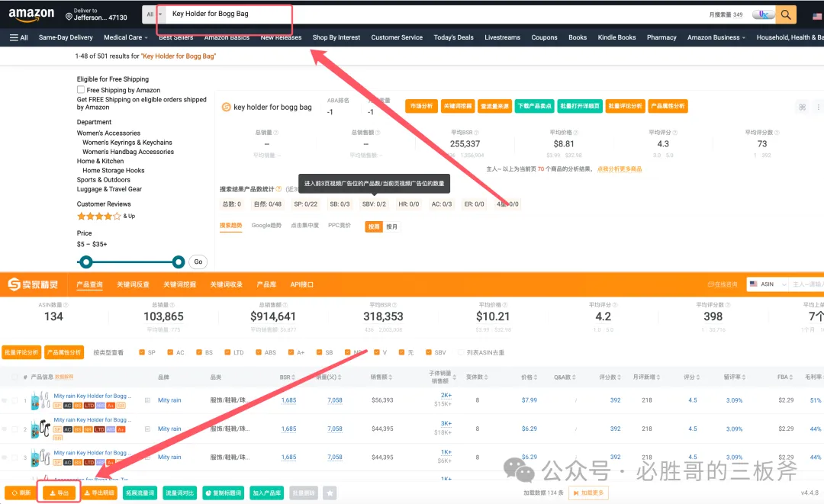
Task: Sort the table by 价格 column
Action: tap(529, 377)
